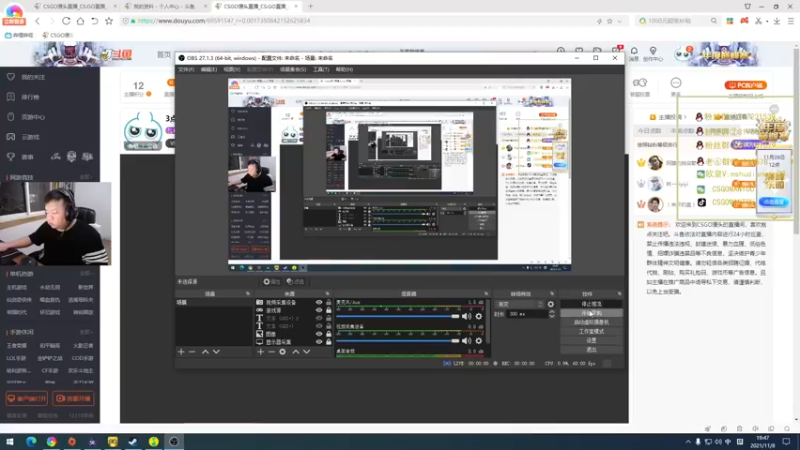
Task: Pop out the scenes dock panel icon
Action: click(248, 294)
